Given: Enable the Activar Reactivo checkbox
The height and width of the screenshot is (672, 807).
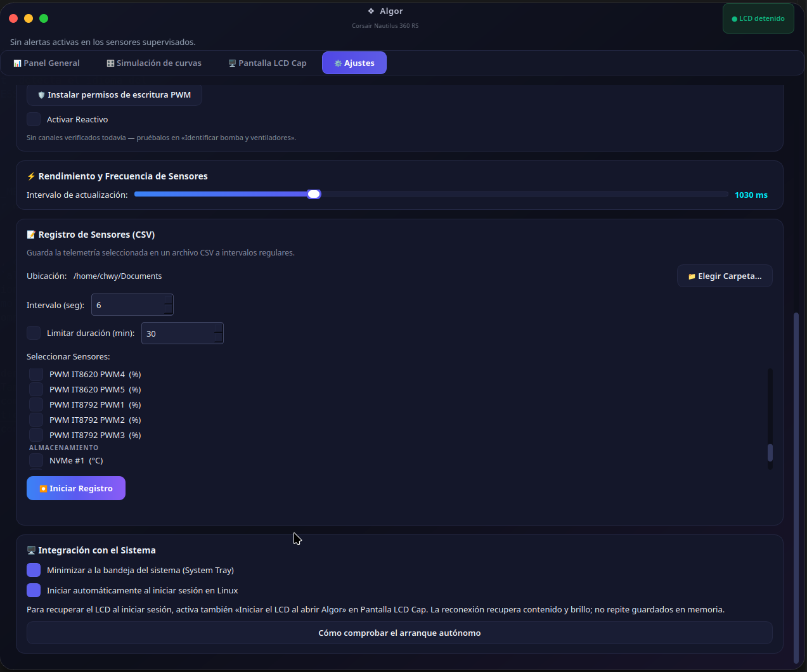Looking at the screenshot, I should pos(34,119).
